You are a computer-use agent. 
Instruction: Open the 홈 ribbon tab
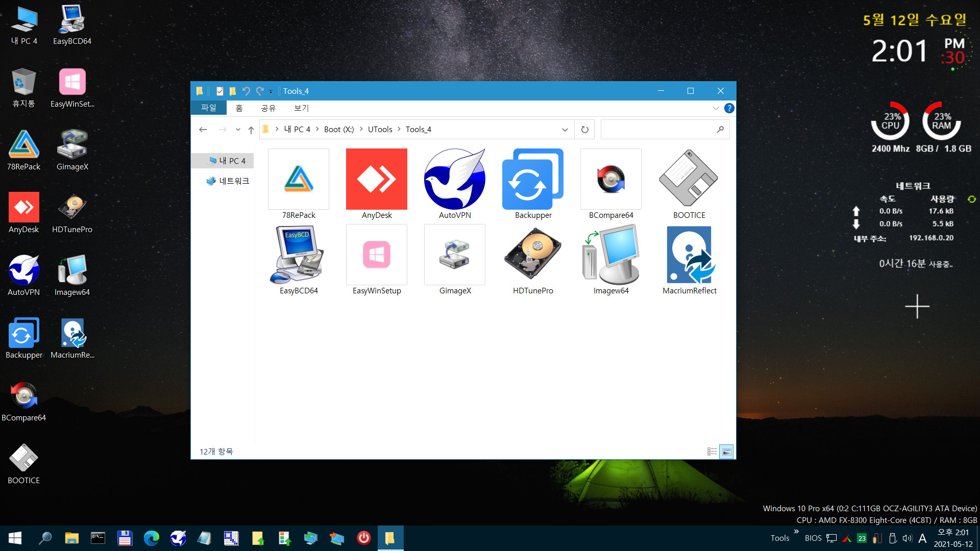tap(239, 108)
